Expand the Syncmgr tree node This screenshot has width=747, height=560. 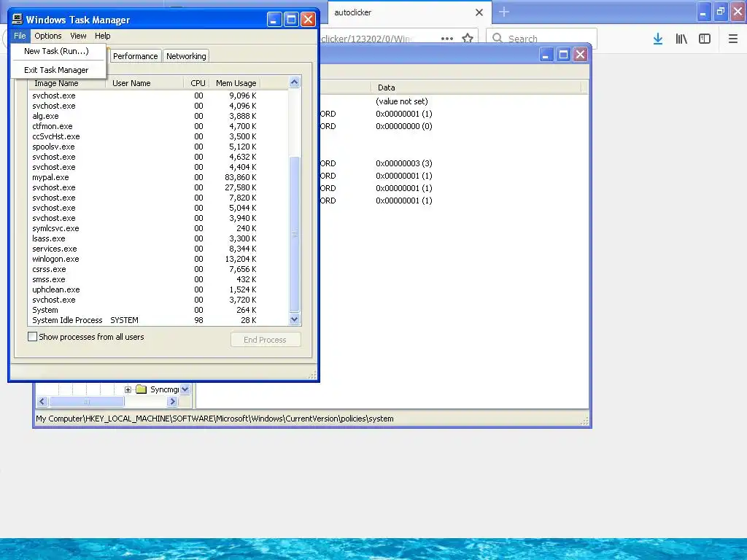128,389
